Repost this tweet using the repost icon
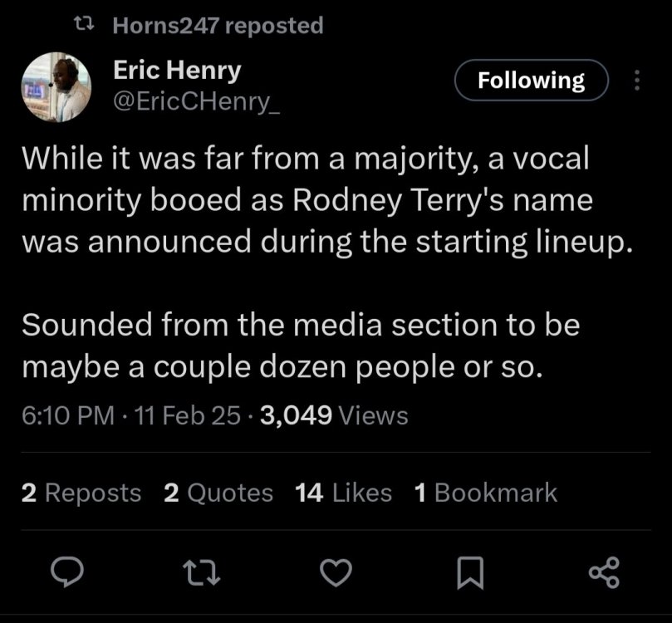Viewport: 672px width, 623px height. 200,572
